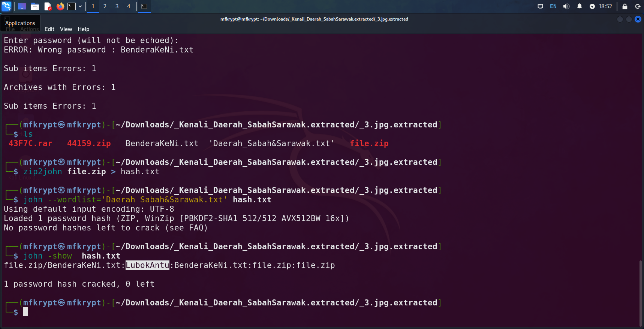
Task: Click the volume speaker icon
Action: 566,6
